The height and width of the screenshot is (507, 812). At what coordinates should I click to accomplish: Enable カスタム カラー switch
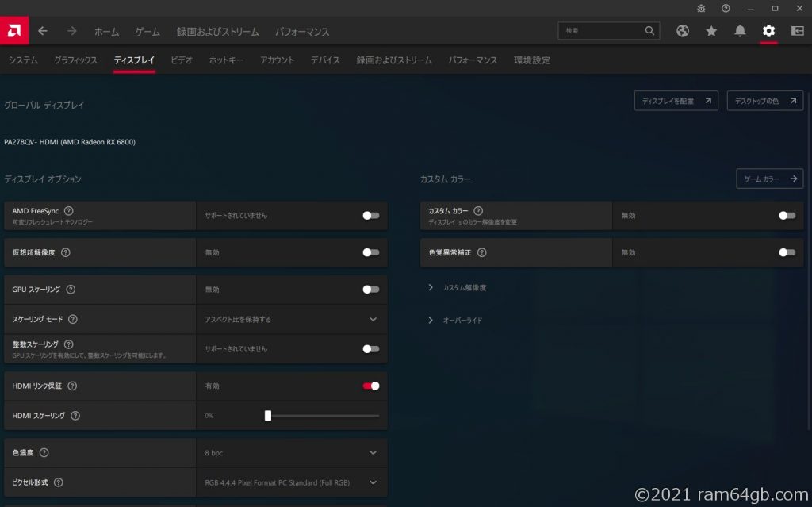(787, 216)
